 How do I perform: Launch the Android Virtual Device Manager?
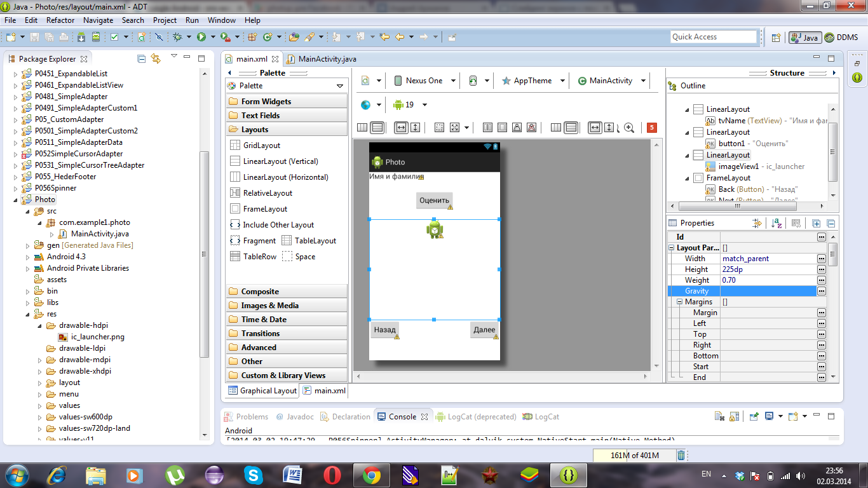tap(95, 37)
